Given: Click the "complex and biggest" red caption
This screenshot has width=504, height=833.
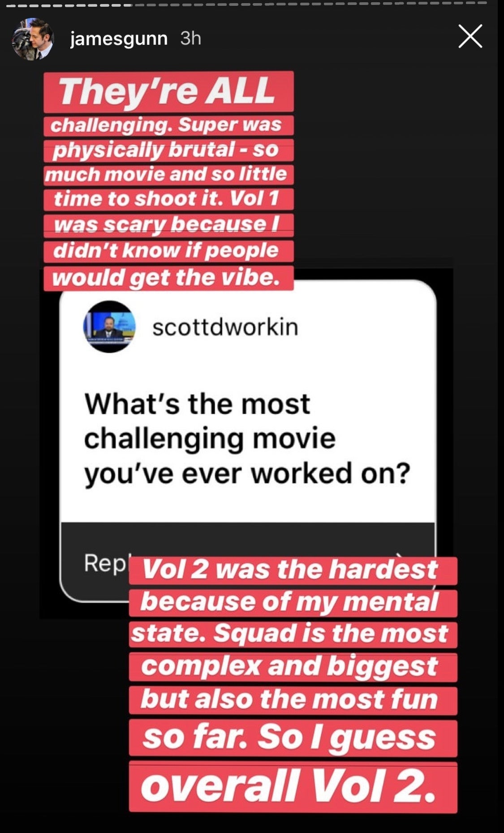Looking at the screenshot, I should [x=293, y=667].
